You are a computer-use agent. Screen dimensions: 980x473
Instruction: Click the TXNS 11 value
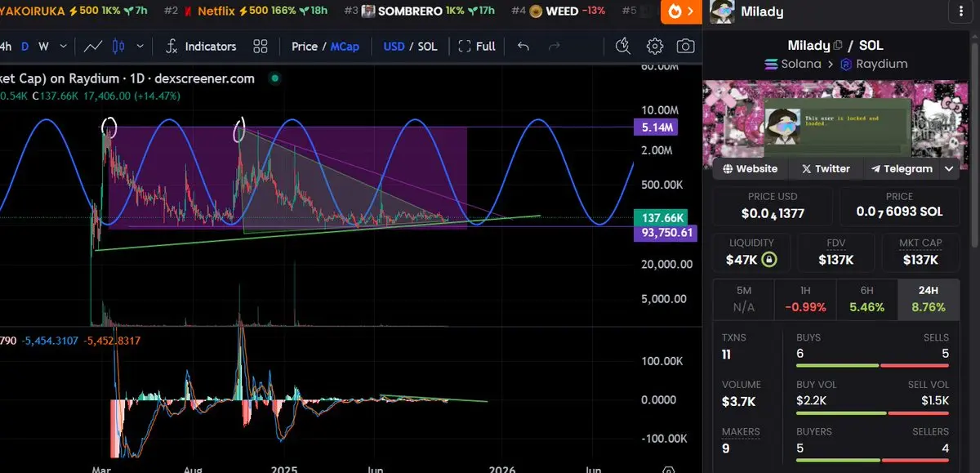727,355
